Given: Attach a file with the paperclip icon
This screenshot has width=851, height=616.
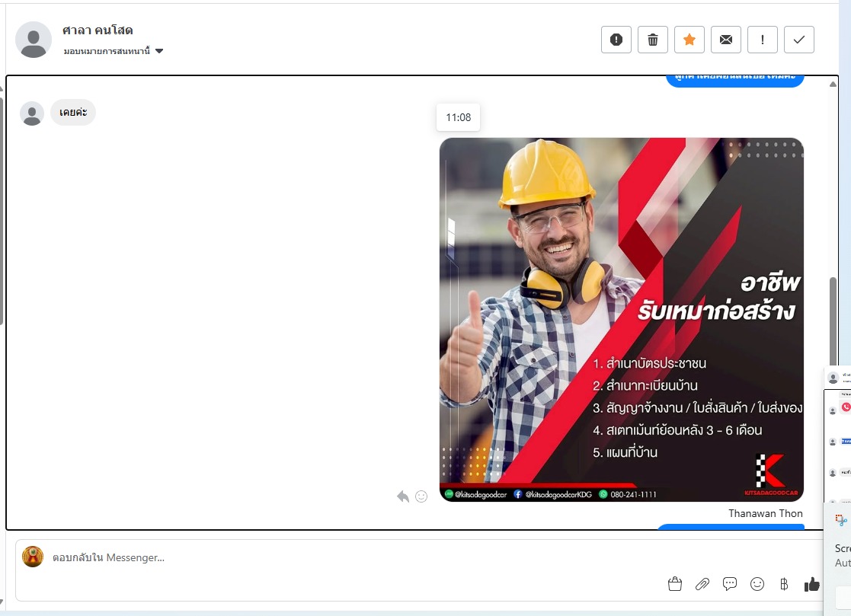Looking at the screenshot, I should click(702, 584).
